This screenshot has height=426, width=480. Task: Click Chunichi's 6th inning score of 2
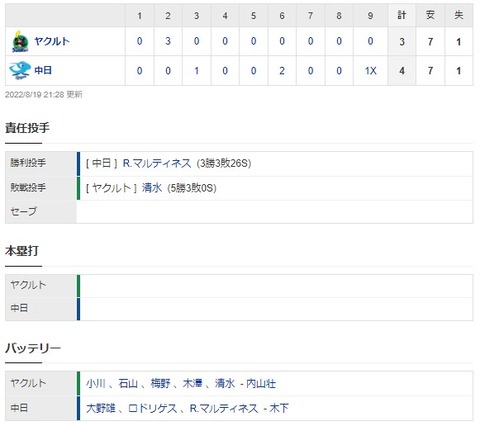click(282, 71)
